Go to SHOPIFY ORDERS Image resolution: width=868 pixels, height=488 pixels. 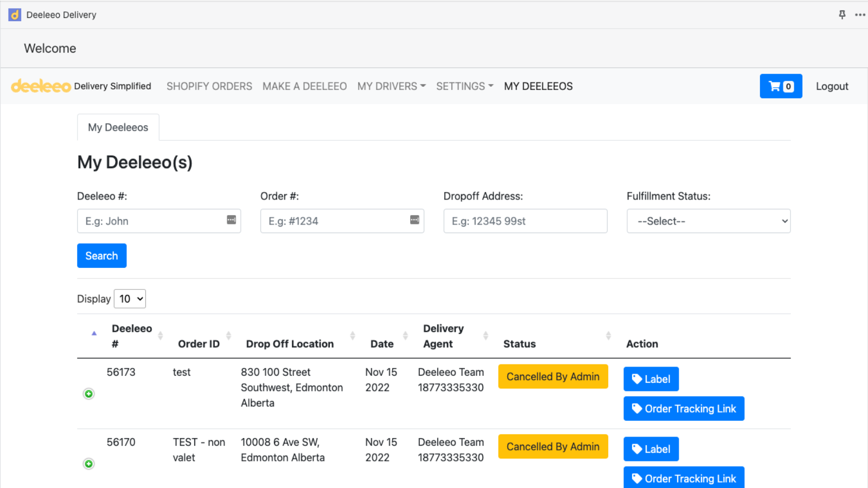click(209, 86)
